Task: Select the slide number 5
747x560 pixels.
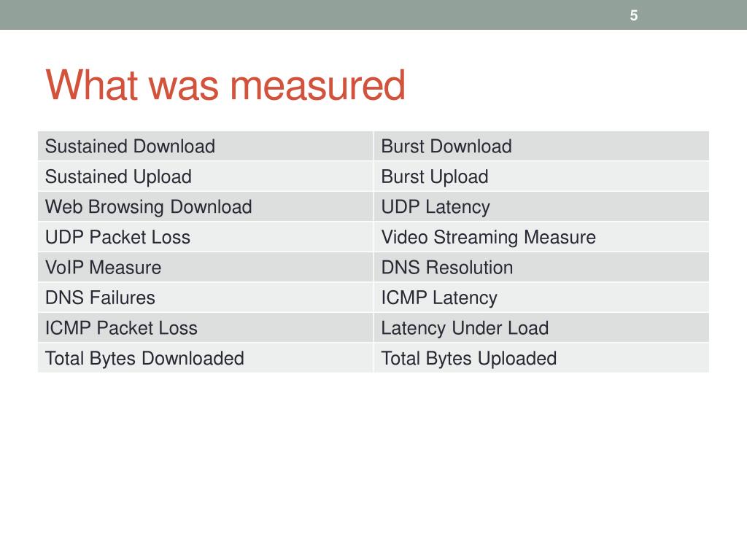Action: (x=634, y=15)
